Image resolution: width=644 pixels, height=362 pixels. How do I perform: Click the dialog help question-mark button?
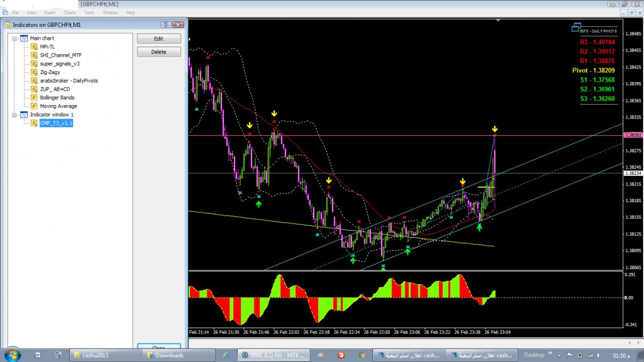click(x=165, y=25)
